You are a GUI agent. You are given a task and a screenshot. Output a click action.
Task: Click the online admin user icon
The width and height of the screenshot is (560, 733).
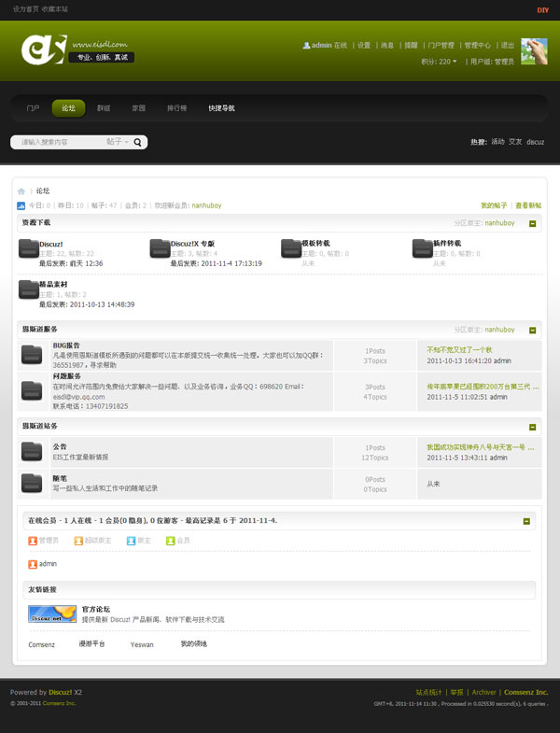(x=33, y=564)
